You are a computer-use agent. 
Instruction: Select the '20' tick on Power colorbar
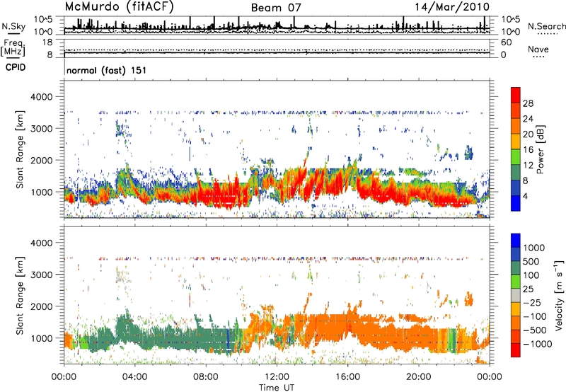point(528,134)
